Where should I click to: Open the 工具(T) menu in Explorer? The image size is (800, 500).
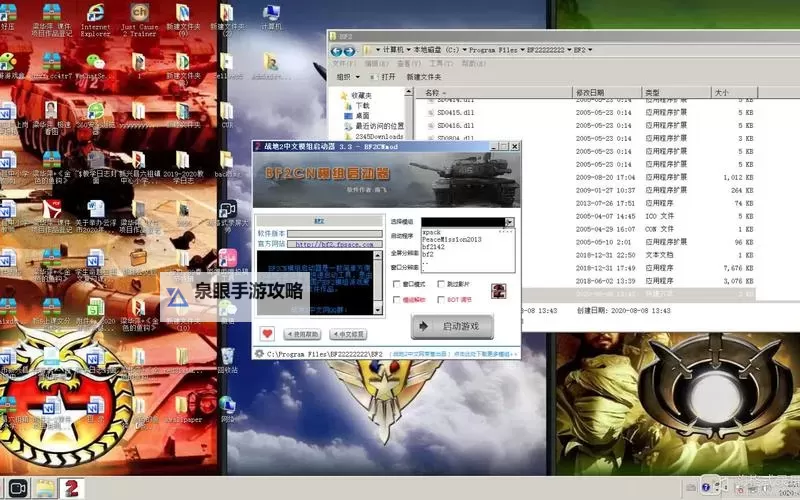click(x=441, y=63)
